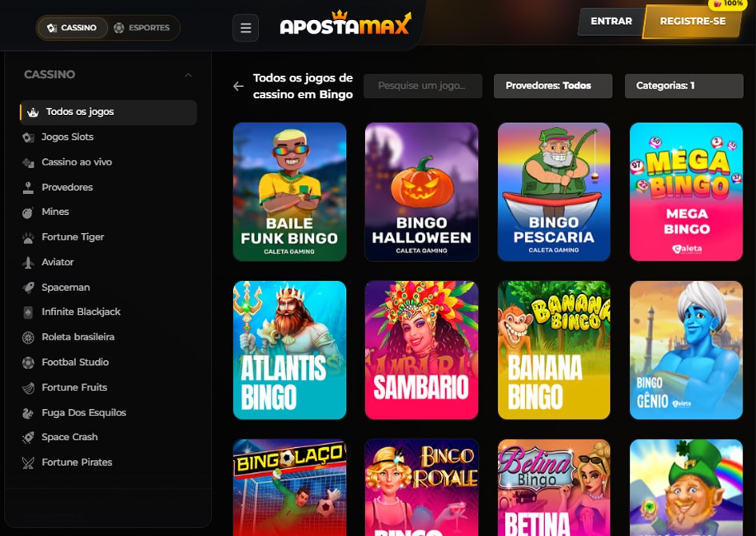Open the Bingolaço game
This screenshot has height=536, width=756.
[x=290, y=487]
